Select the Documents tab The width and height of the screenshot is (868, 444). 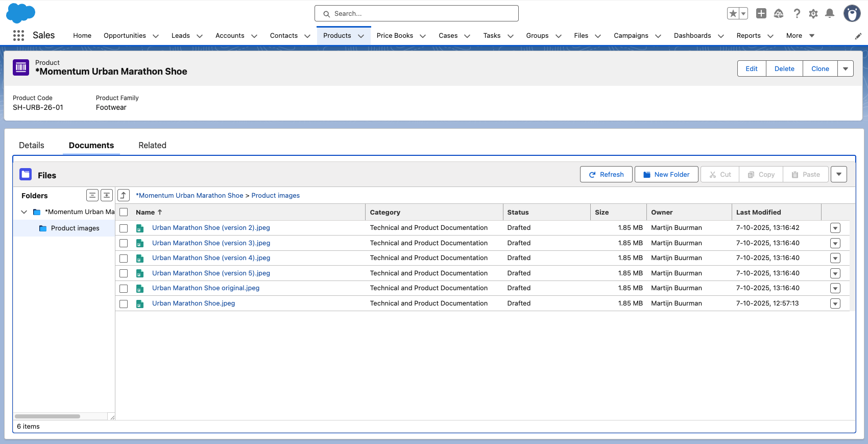91,145
